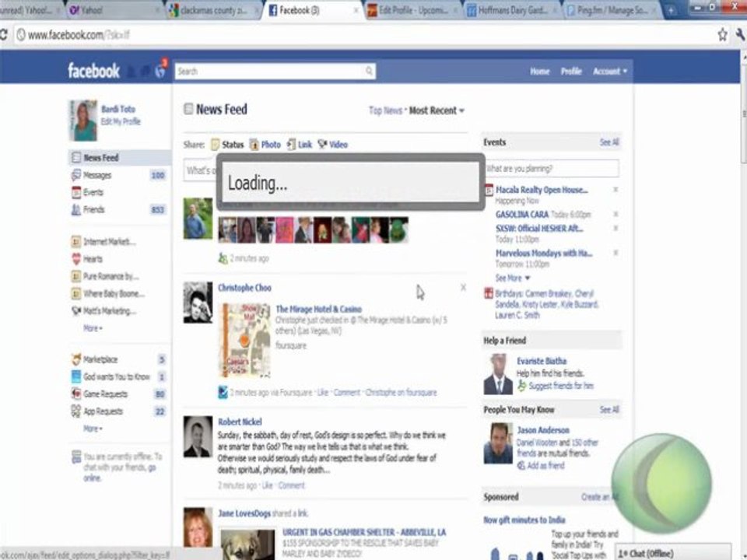Click What are you planning field
Screen dimensions: 747x560
551,169
